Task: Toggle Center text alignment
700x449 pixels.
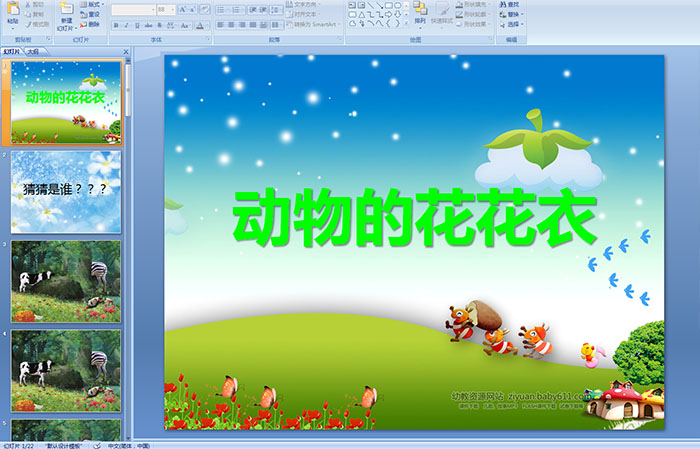Action: click(231, 25)
